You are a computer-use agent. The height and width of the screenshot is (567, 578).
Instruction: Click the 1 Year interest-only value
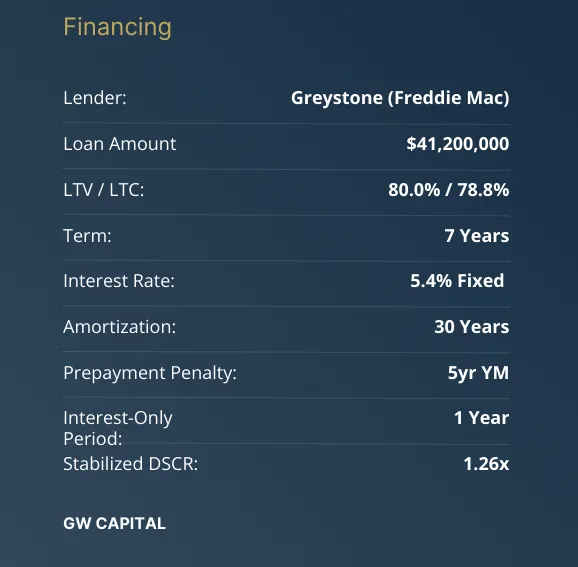481,418
